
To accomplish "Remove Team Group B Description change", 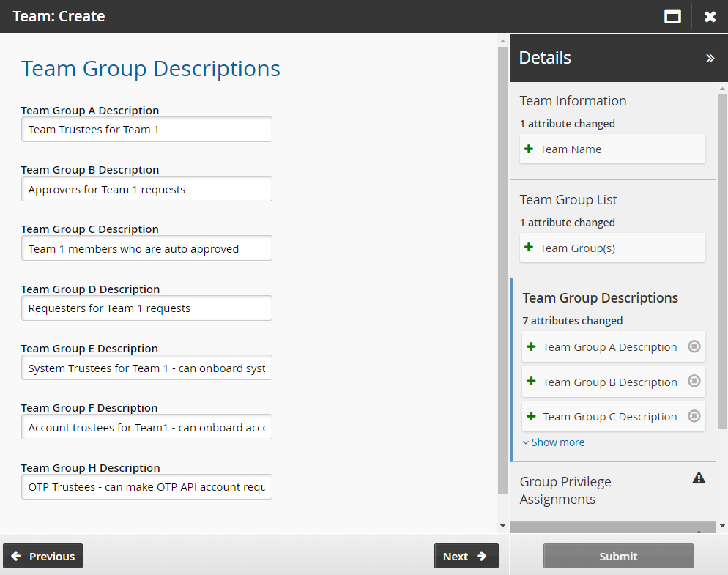I will tap(694, 381).
